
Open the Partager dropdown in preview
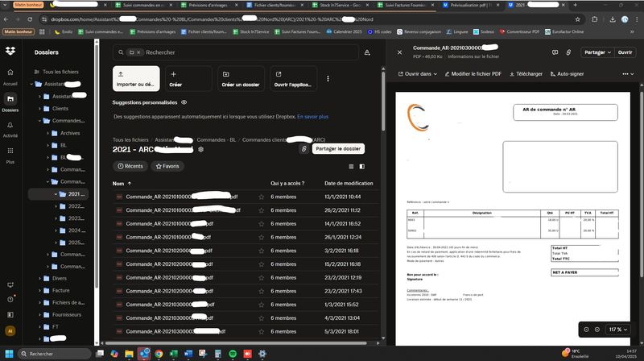597,52
